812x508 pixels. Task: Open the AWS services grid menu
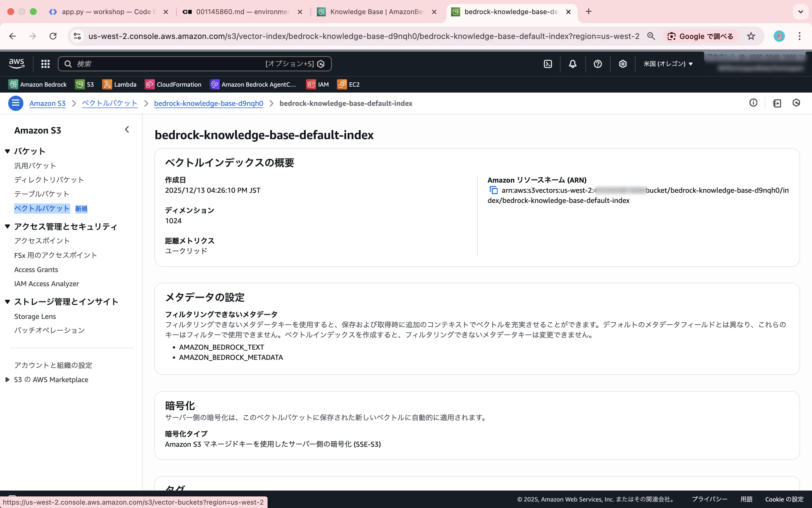[x=45, y=64]
